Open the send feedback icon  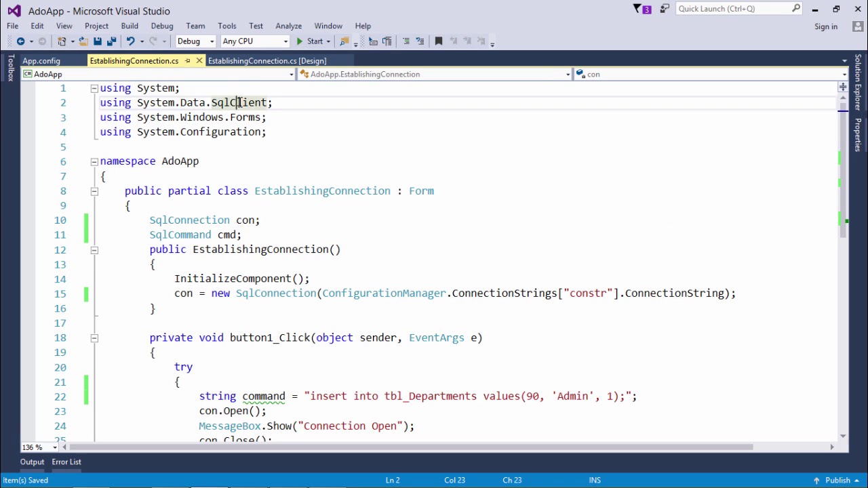665,9
